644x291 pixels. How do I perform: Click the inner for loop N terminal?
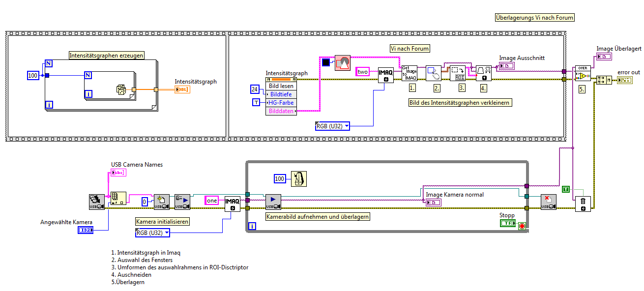click(88, 75)
